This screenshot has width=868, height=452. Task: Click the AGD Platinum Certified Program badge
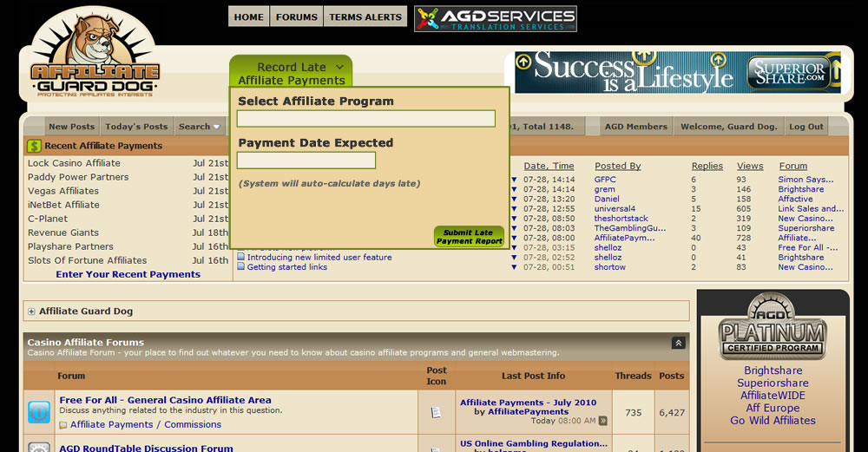(x=773, y=326)
